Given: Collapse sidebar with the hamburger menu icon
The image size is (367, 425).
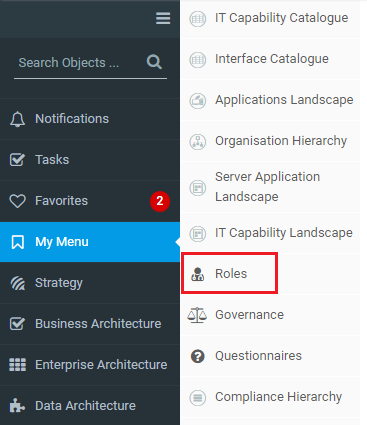Looking at the screenshot, I should pyautogui.click(x=163, y=18).
